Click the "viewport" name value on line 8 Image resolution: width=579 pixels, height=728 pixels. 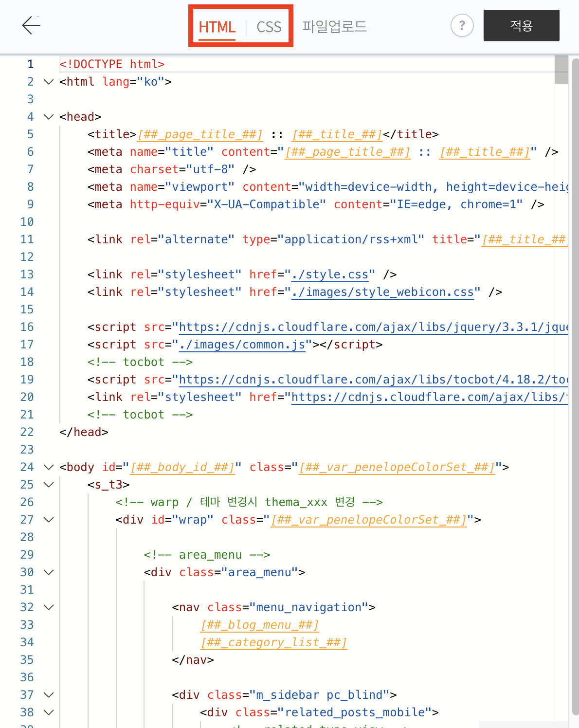[x=200, y=187]
